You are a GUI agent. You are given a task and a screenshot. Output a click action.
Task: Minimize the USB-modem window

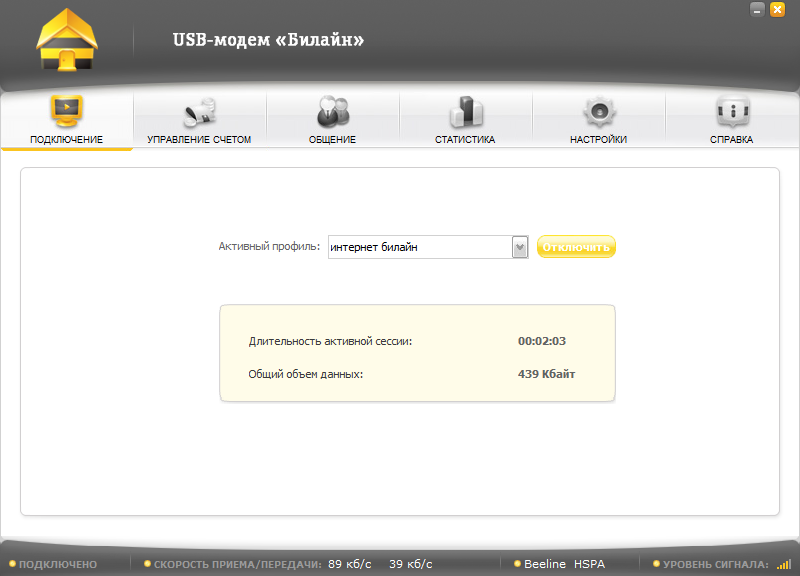[758, 9]
